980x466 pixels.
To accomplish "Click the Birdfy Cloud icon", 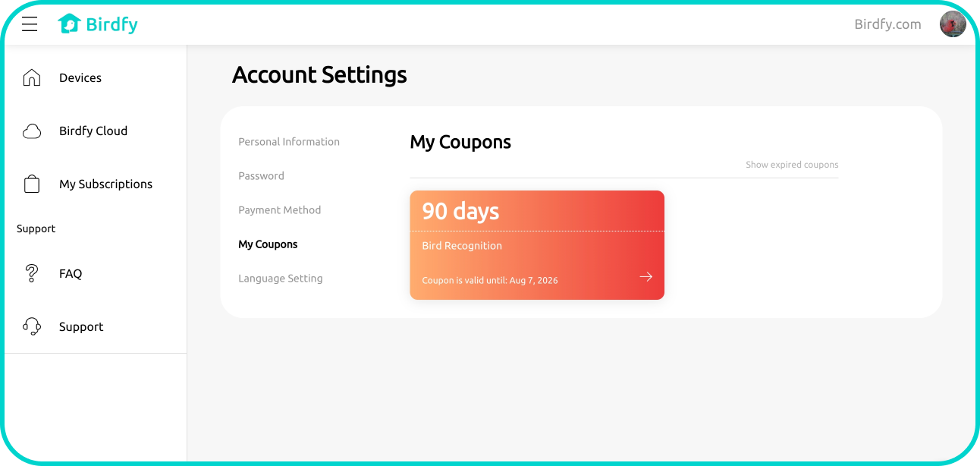I will 32,131.
